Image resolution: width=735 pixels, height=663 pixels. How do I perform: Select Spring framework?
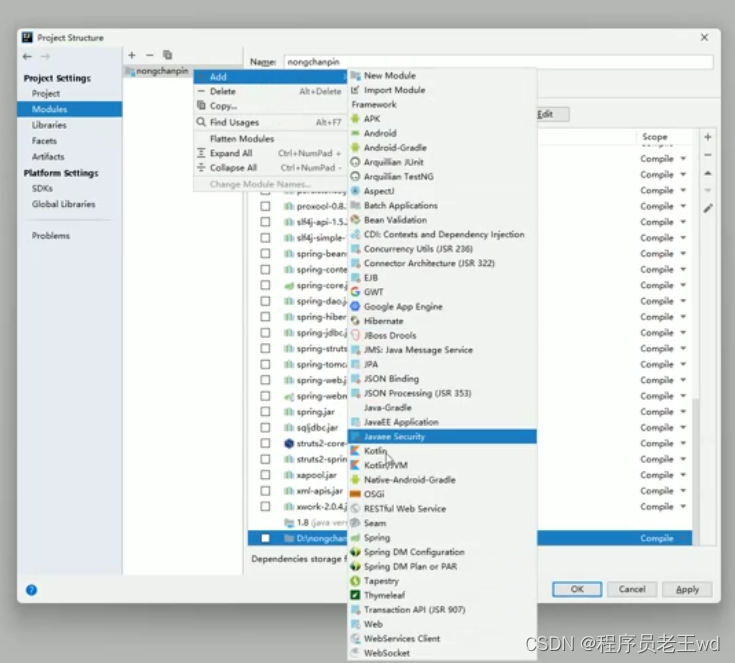click(x=442, y=538)
